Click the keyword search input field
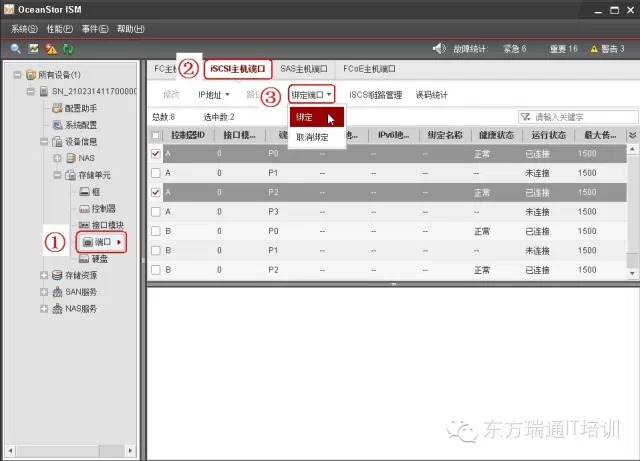This screenshot has height=461, width=640. [578, 117]
